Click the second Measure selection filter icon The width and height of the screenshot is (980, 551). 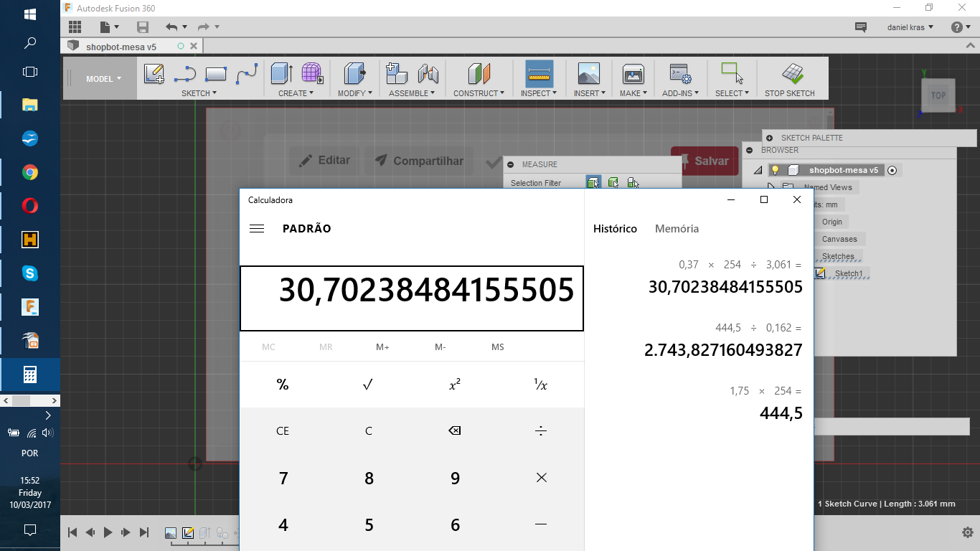pos(613,183)
